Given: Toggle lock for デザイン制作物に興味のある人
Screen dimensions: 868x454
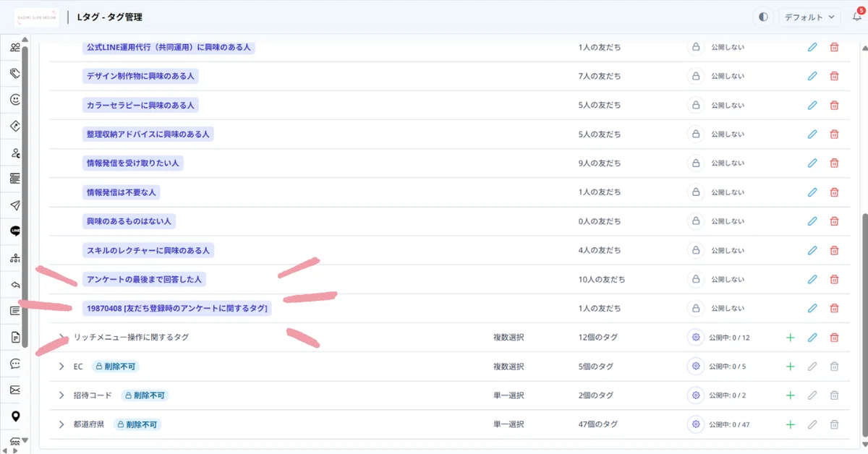Looking at the screenshot, I should pyautogui.click(x=696, y=76).
